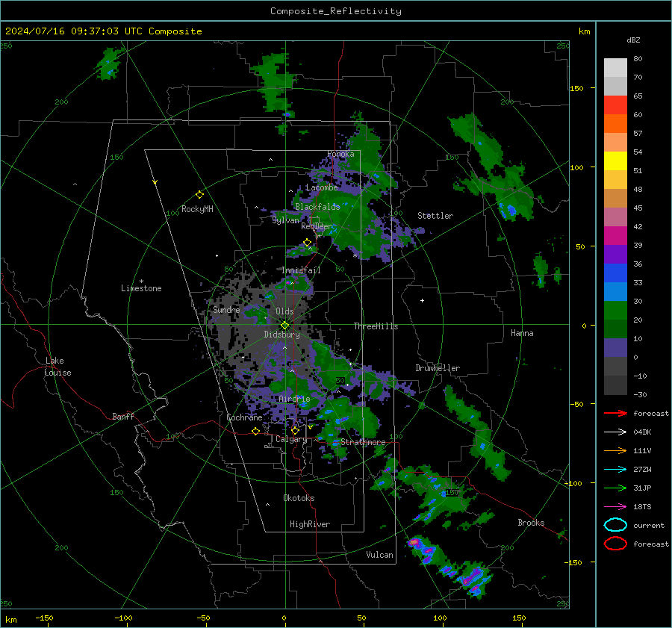Click the Olds label
Viewport: 672px width, 628px height.
coord(284,311)
